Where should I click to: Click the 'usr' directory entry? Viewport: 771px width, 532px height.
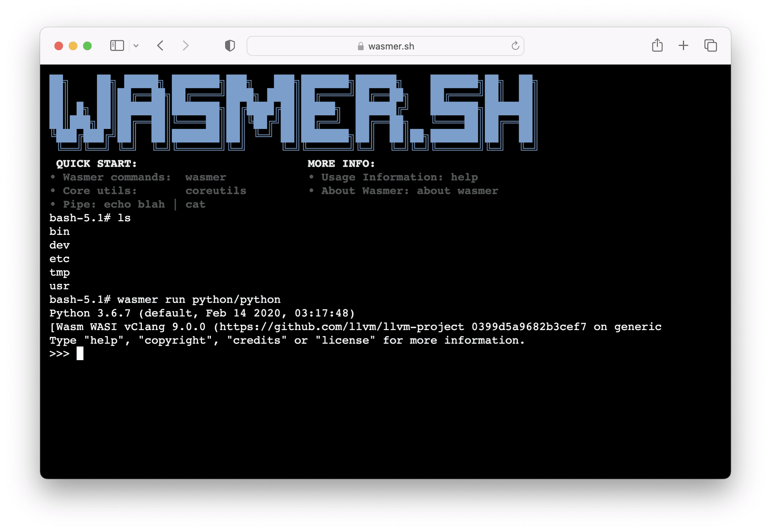[59, 286]
